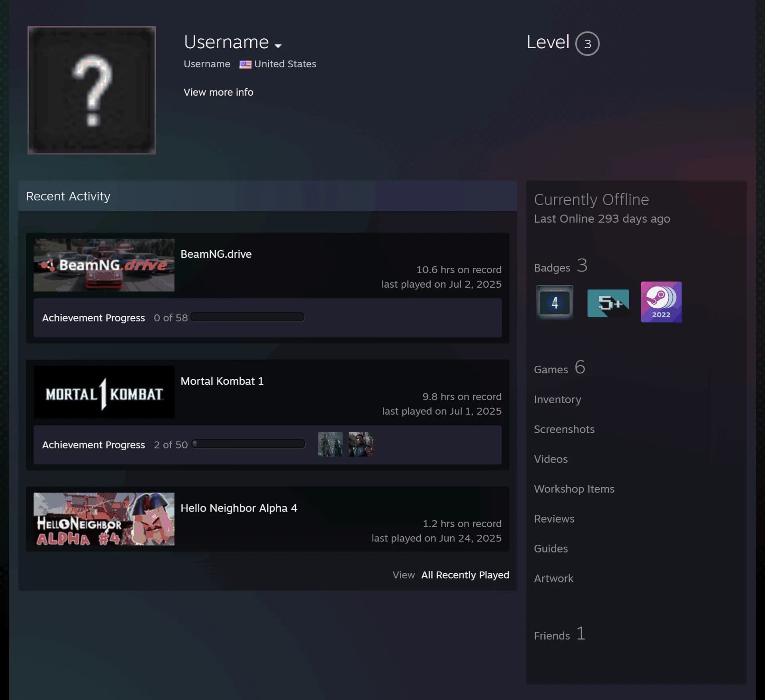Expand the Username dropdown arrow
Image resolution: width=765 pixels, height=700 pixels.
278,45
